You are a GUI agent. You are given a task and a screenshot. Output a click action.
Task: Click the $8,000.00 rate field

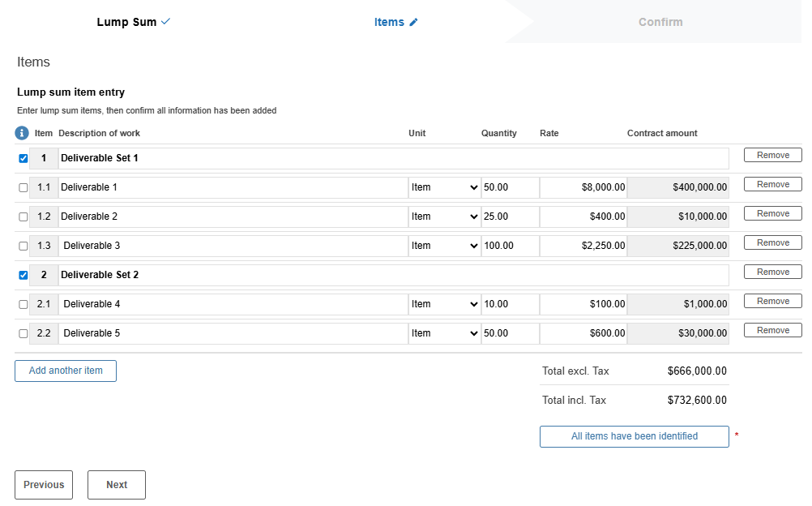coord(583,187)
